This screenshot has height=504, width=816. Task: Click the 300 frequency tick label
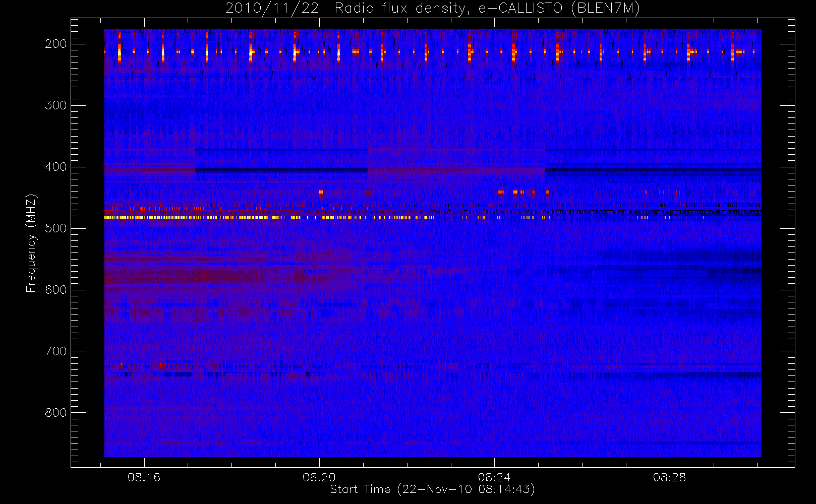(x=56, y=105)
